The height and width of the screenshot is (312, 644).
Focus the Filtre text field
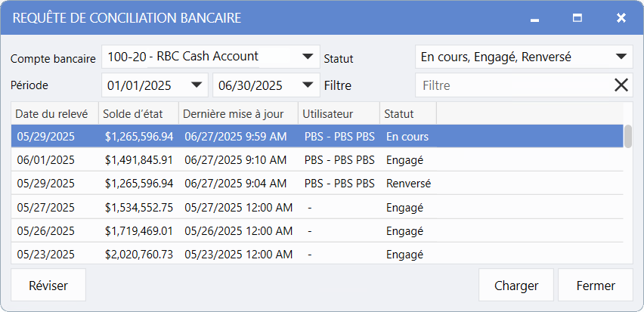click(x=514, y=85)
